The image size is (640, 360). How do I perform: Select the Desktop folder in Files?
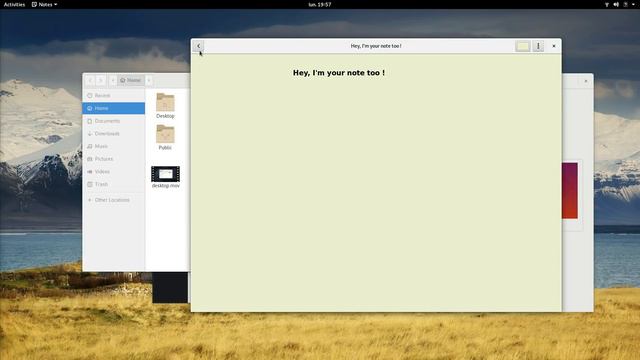pos(165,106)
